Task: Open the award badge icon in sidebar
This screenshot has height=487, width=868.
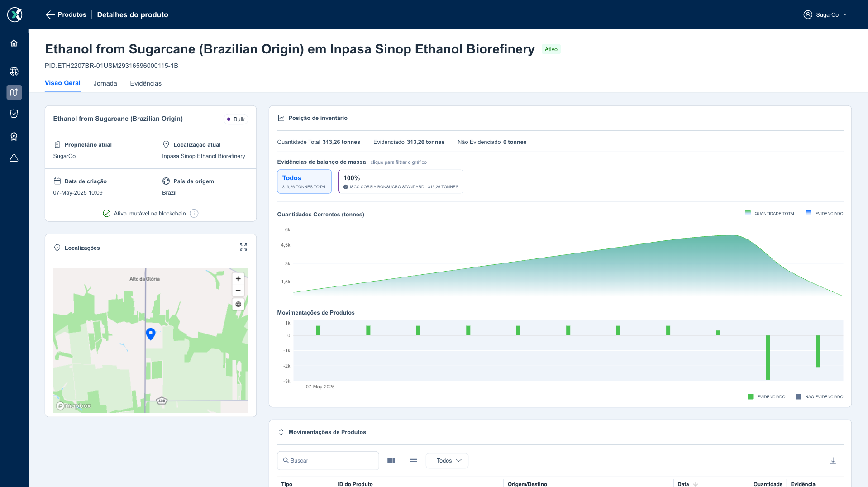Action: click(14, 136)
